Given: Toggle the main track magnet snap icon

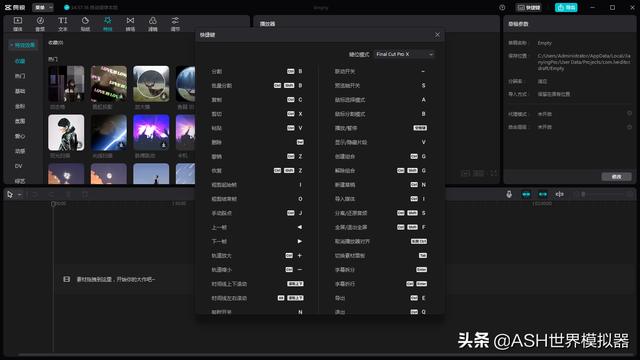Looking at the screenshot, I should coord(526,194).
